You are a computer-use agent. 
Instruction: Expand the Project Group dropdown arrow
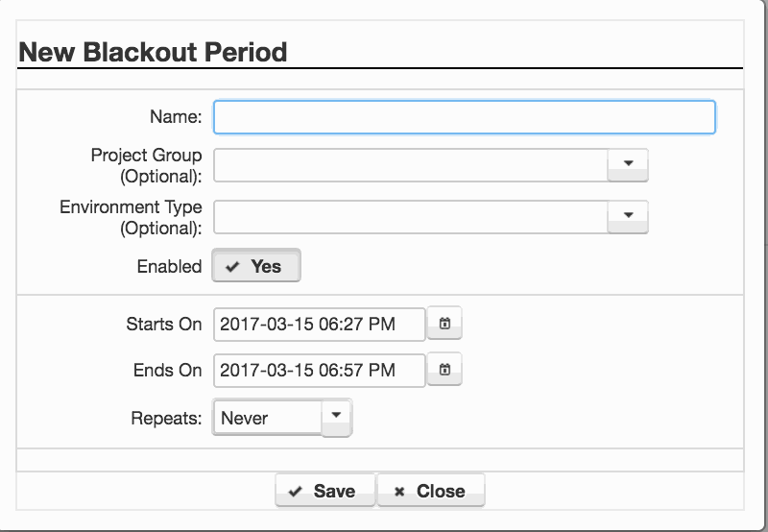[x=628, y=165]
